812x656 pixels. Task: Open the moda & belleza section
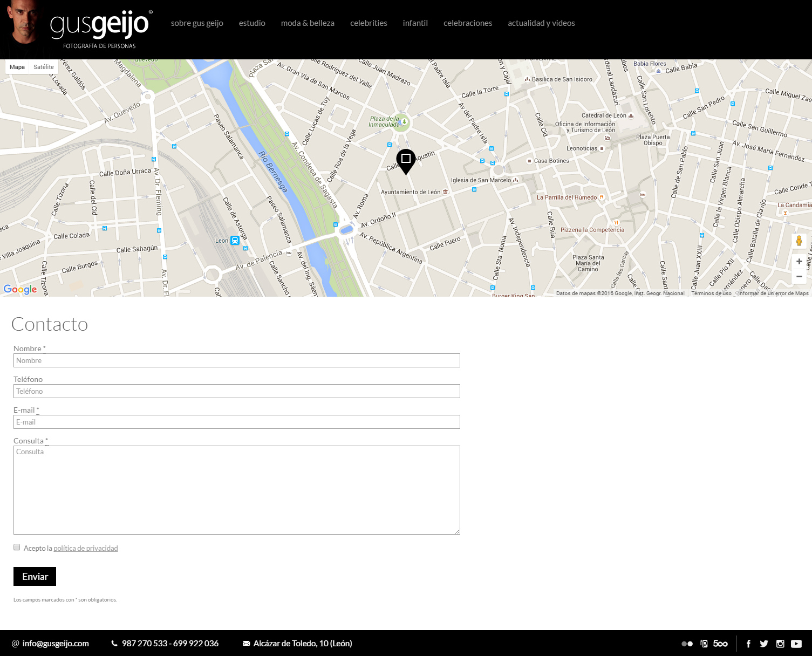[x=308, y=23]
